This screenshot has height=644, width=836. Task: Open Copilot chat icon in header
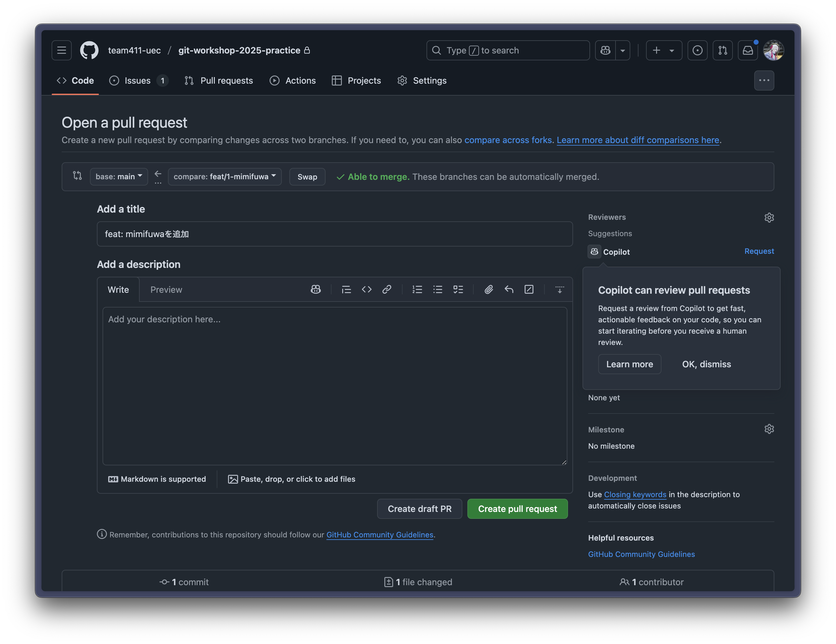[605, 50]
